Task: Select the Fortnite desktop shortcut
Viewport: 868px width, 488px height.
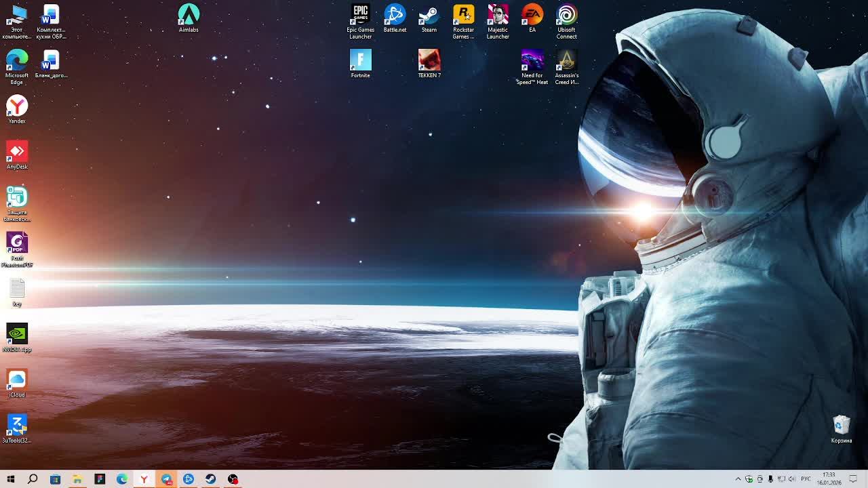Action: tap(360, 64)
